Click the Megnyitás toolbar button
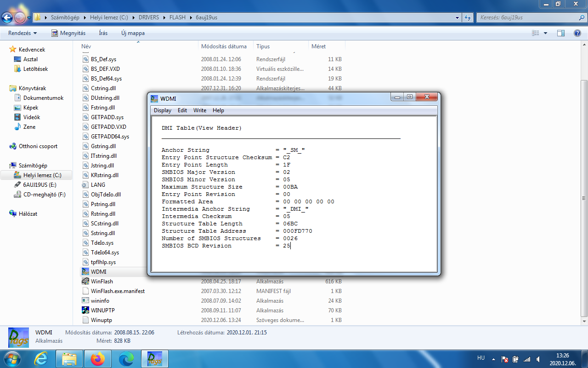 [68, 33]
